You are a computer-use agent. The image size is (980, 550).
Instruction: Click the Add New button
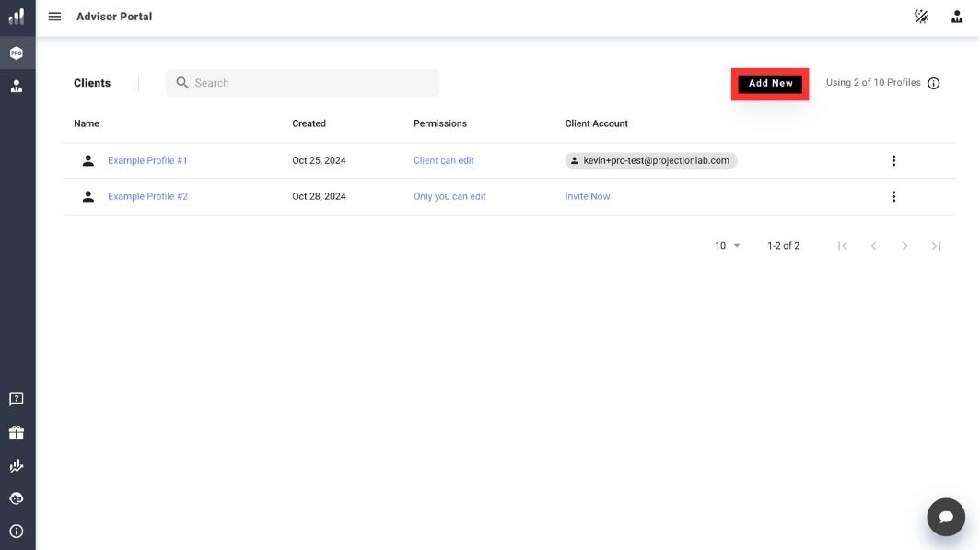770,83
